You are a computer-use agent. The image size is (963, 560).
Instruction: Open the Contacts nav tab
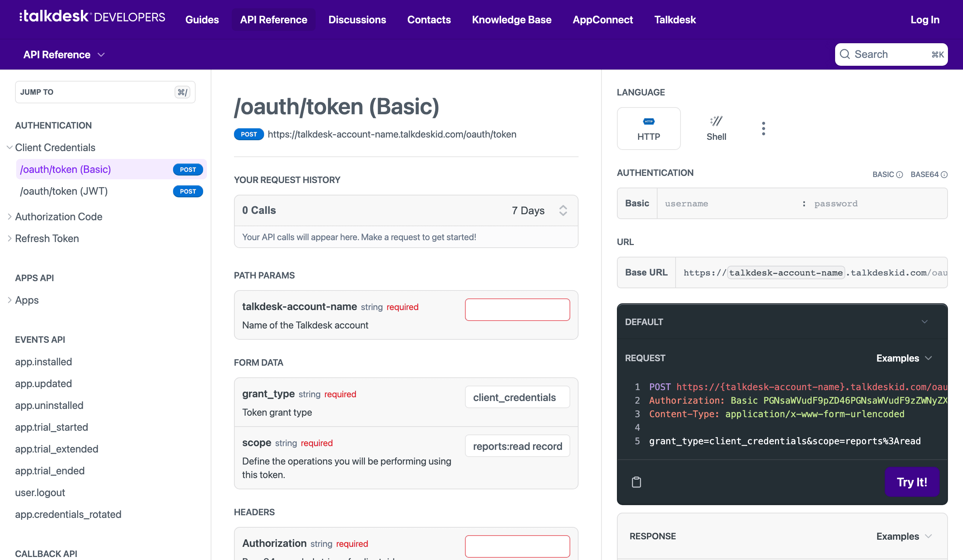429,20
